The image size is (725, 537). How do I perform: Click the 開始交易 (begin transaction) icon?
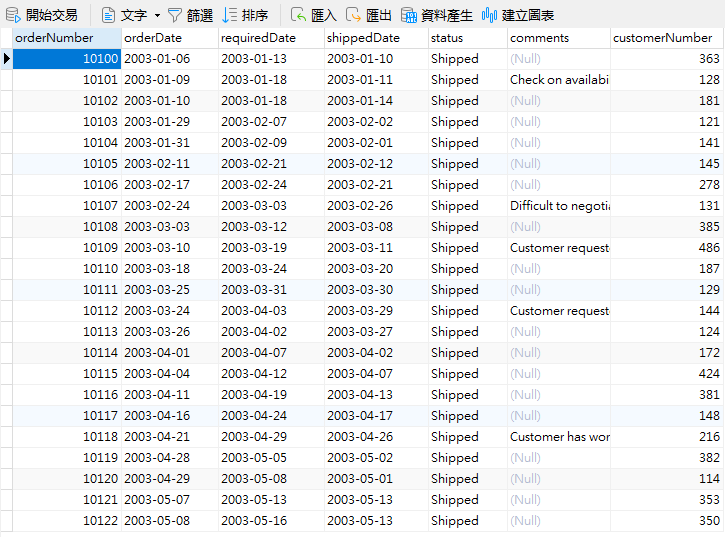(13, 15)
